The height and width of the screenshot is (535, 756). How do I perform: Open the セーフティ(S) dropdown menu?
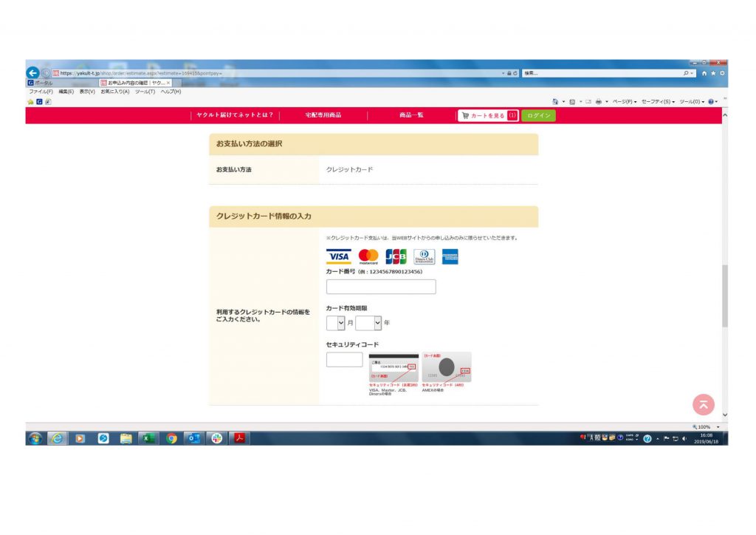tap(657, 101)
